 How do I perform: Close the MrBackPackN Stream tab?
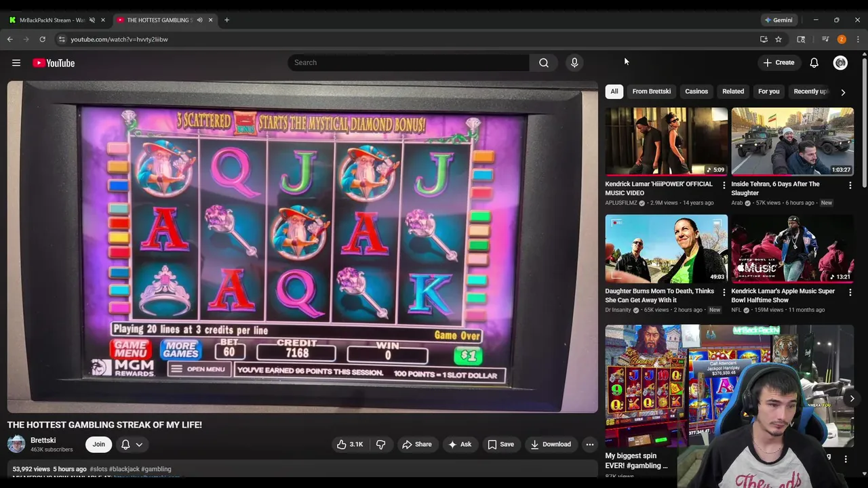(103, 20)
